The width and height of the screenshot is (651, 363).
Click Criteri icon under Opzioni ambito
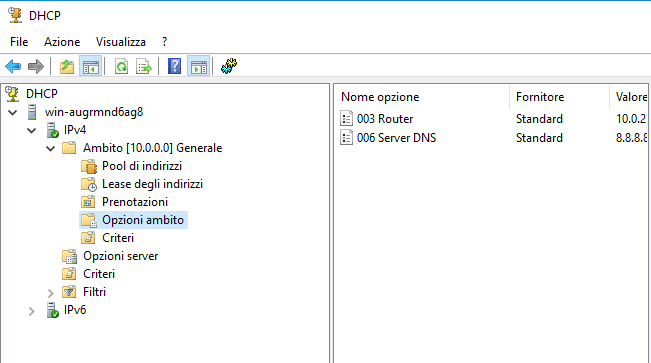(88, 238)
